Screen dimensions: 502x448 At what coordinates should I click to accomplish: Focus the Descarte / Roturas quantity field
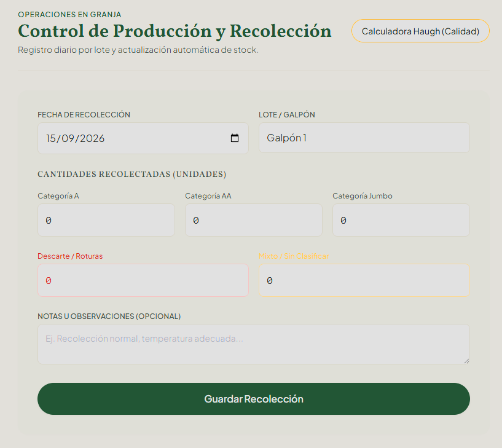click(143, 280)
